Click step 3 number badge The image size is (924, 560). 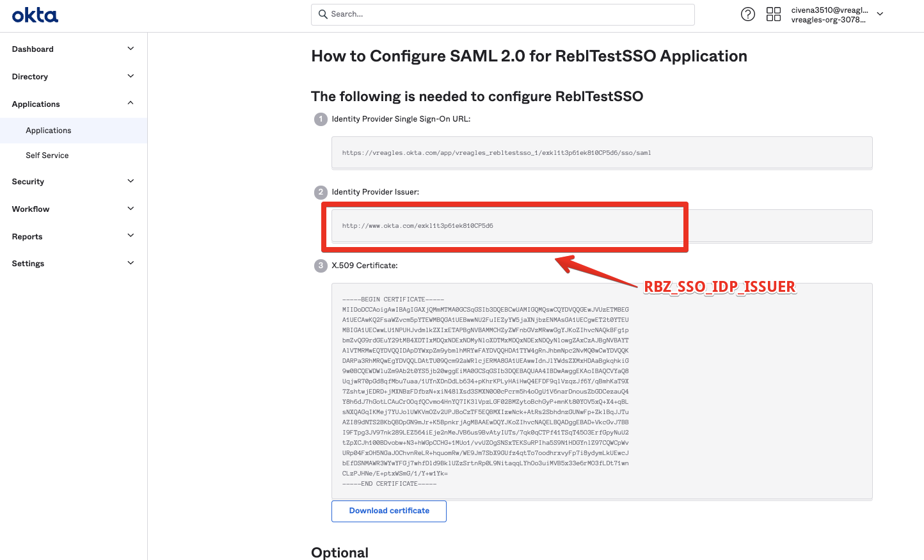[x=321, y=266]
